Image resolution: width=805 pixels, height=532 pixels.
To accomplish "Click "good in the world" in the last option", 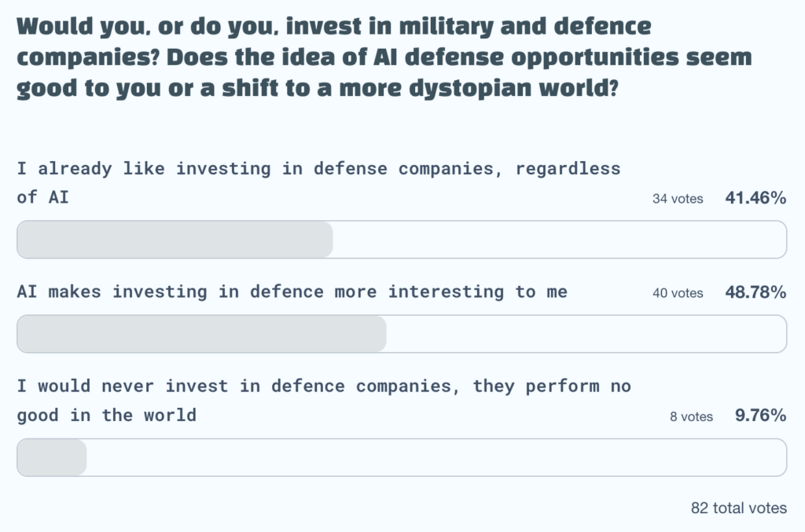I will (107, 415).
